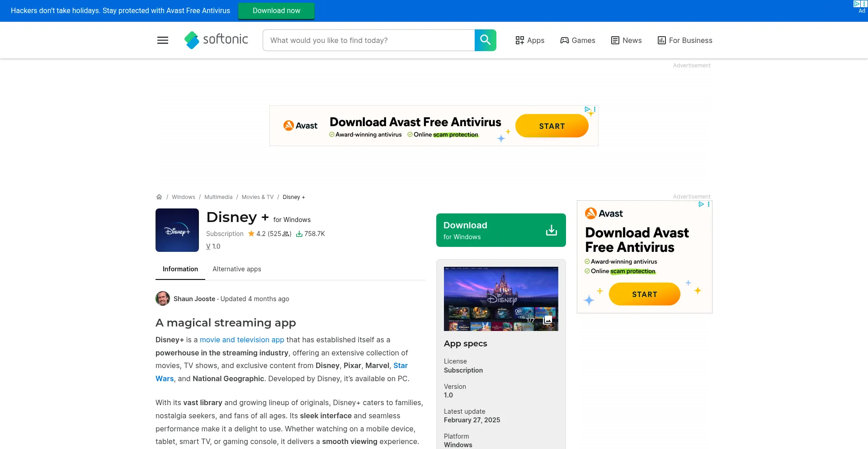Click the 758.7K downloads icon
The image size is (868, 449).
pyautogui.click(x=299, y=234)
